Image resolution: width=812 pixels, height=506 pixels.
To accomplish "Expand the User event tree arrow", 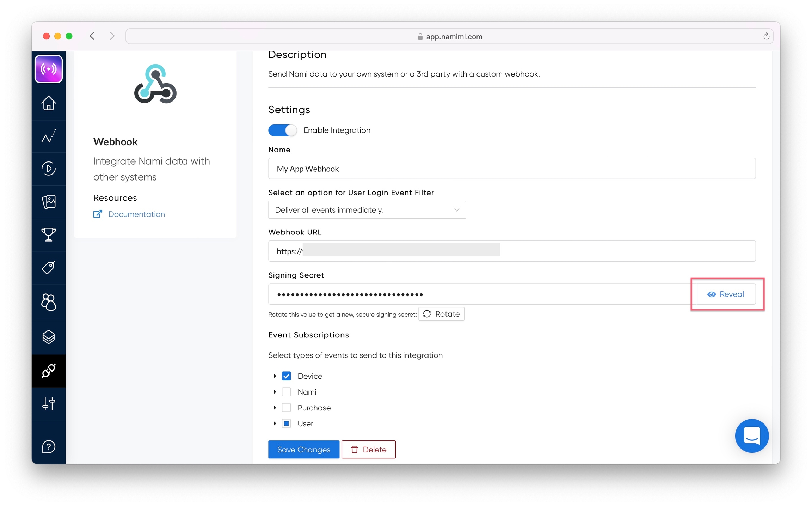I will point(275,424).
